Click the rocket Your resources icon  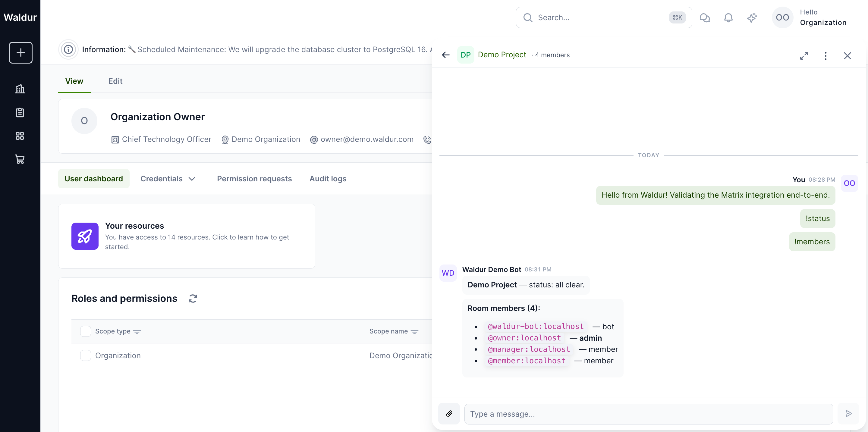click(x=85, y=236)
